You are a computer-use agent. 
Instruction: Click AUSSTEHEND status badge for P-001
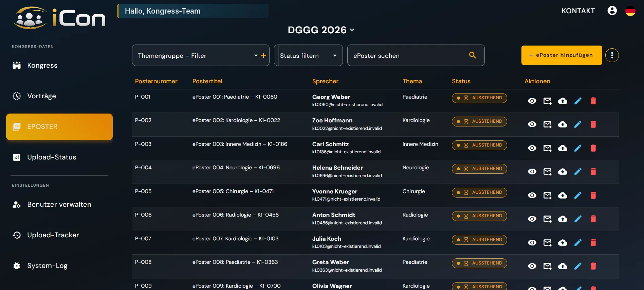coord(479,98)
